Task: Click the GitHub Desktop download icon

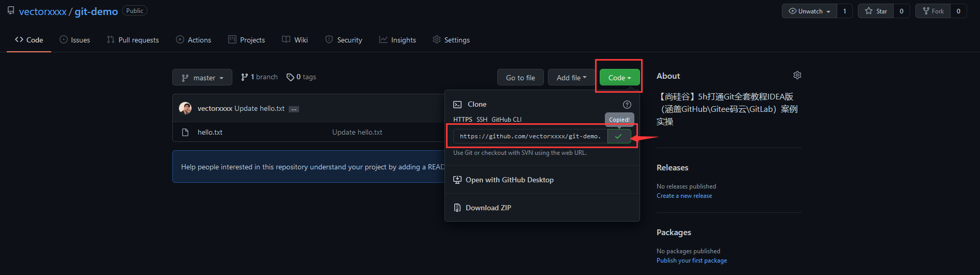Action: pos(457,180)
